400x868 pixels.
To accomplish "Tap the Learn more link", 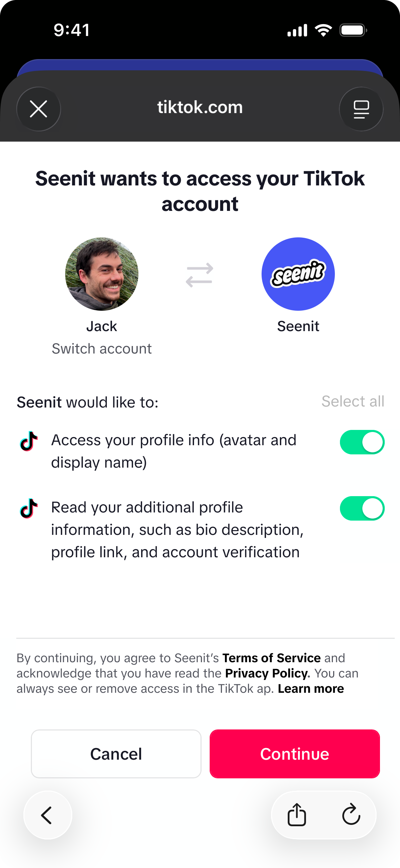I will pyautogui.click(x=311, y=689).
